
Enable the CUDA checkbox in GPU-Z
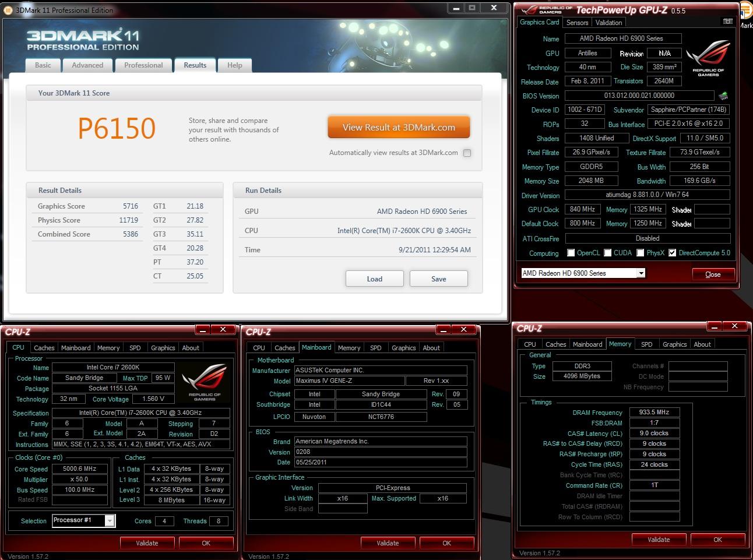pyautogui.click(x=608, y=253)
